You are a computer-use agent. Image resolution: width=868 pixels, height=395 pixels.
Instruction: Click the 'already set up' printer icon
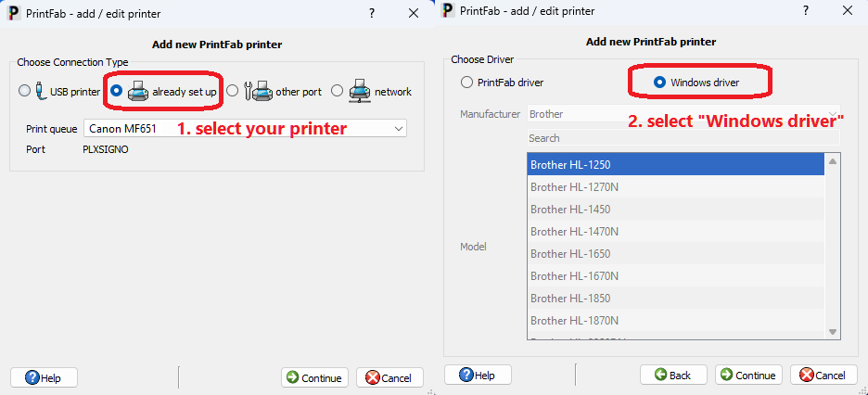pos(138,91)
